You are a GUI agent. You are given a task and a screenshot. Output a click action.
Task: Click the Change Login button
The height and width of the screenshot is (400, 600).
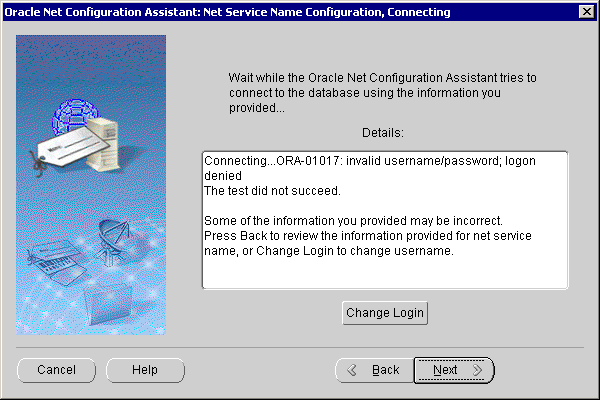pyautogui.click(x=385, y=313)
